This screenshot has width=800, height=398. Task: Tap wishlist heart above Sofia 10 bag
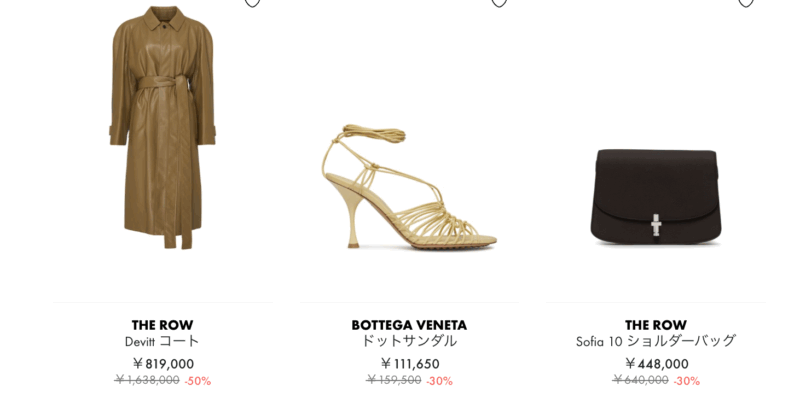click(x=746, y=3)
